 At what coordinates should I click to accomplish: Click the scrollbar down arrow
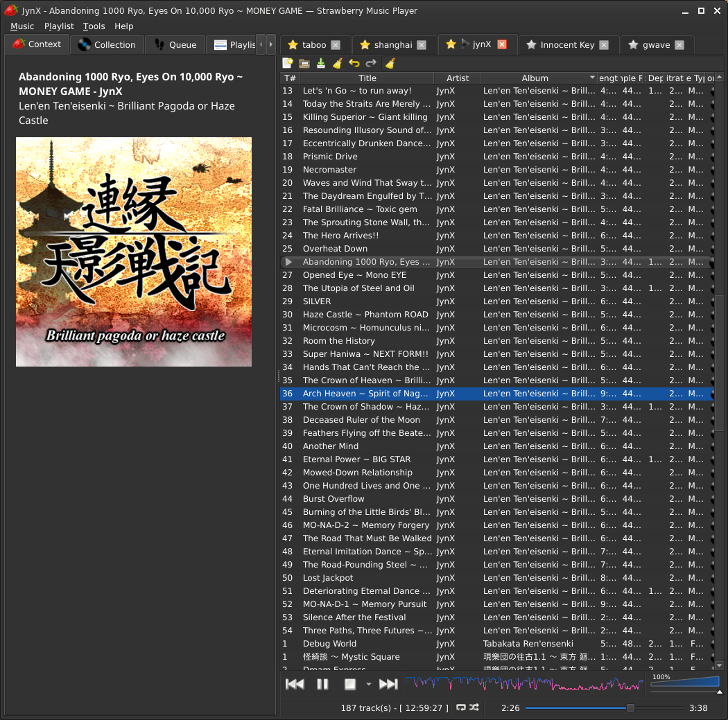pos(719,665)
